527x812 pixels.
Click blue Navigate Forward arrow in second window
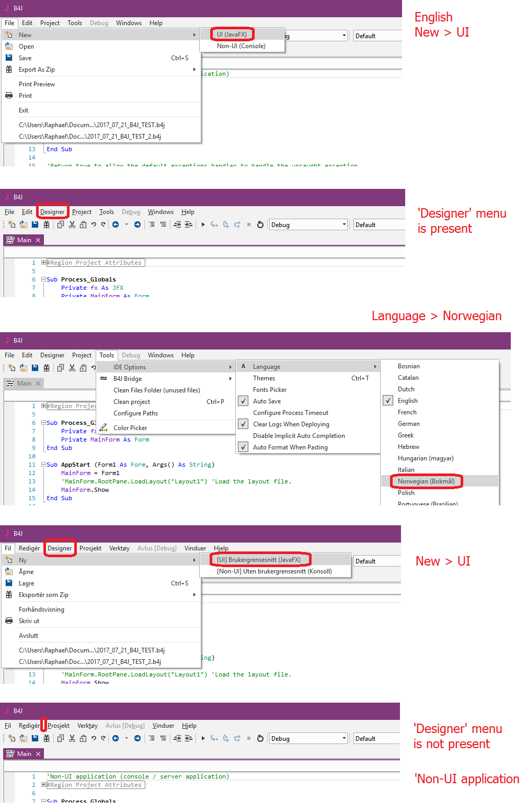click(x=138, y=224)
